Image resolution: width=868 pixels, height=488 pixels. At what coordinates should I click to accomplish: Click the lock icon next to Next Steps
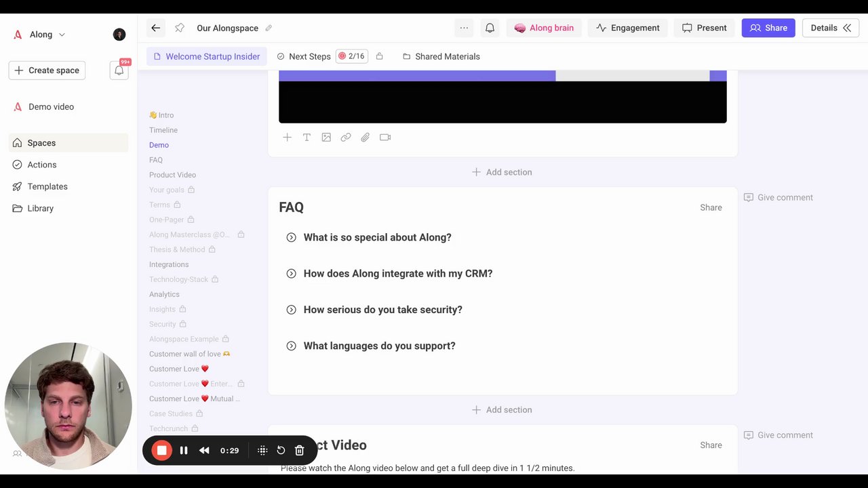[x=379, y=56]
